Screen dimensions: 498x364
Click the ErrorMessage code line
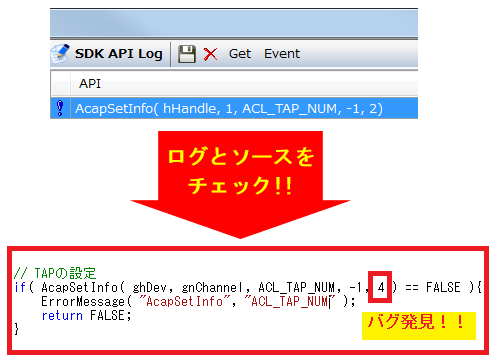click(x=198, y=302)
